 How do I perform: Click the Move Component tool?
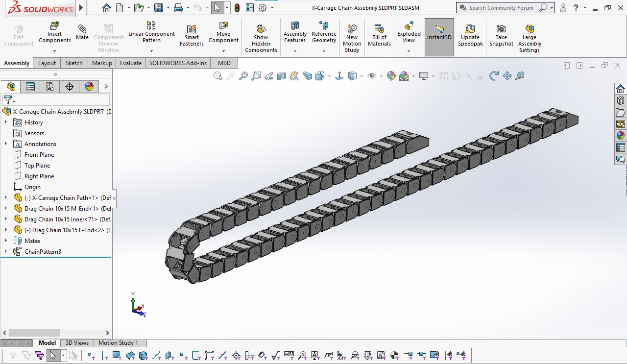coord(223,33)
